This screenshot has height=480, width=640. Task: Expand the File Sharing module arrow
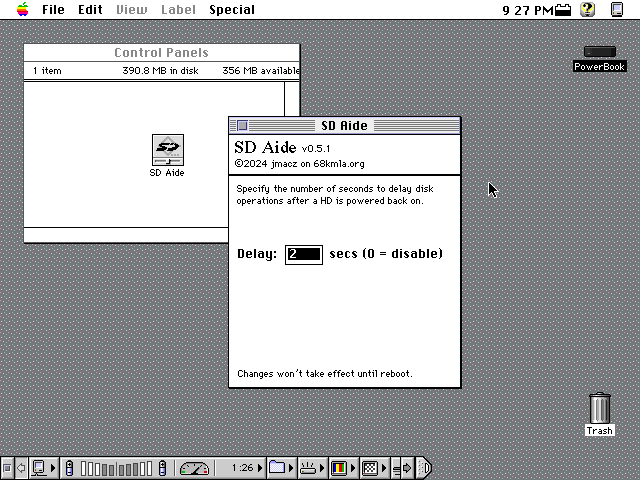(291, 468)
